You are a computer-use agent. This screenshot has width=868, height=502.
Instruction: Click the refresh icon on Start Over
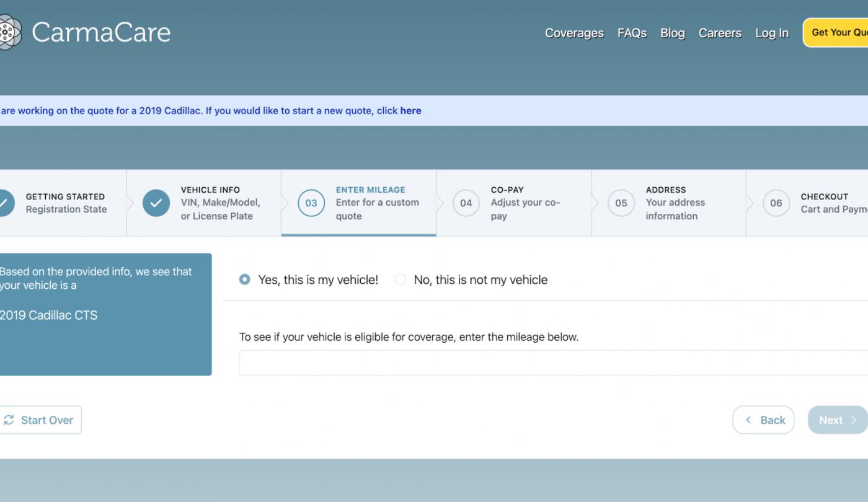9,420
